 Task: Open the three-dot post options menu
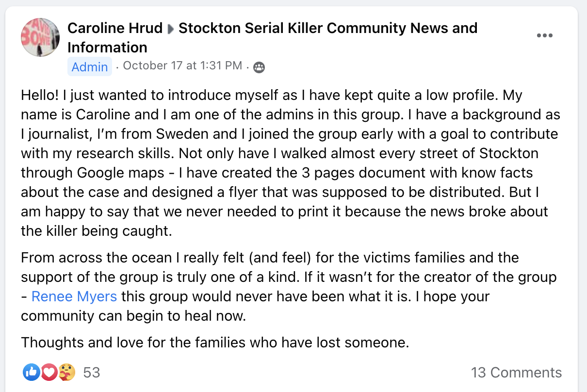544,36
